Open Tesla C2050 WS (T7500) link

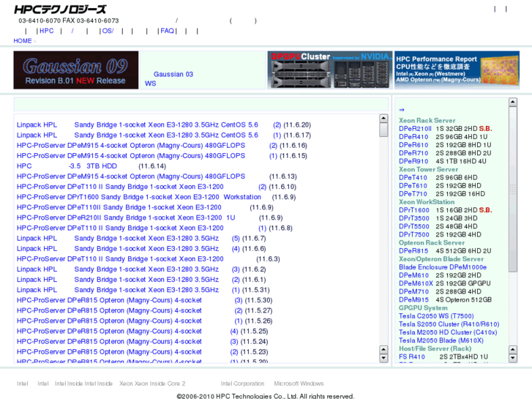tap(436, 316)
